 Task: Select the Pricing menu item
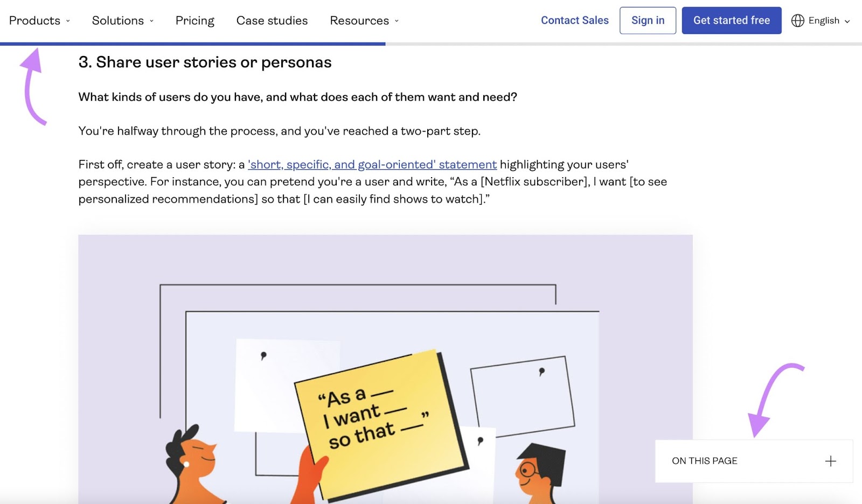coord(194,20)
